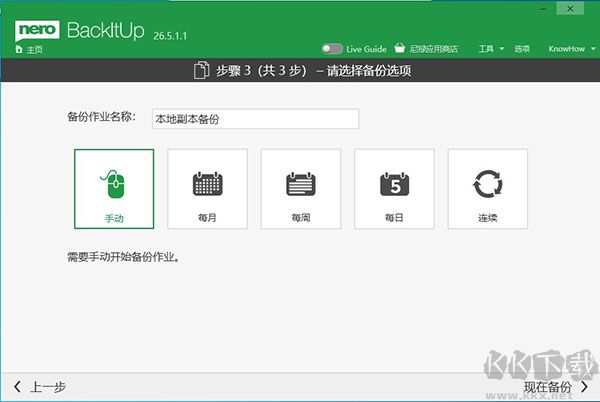This screenshot has height=402, width=600.
Task: Toggle the Live Guide switch
Action: pos(332,49)
